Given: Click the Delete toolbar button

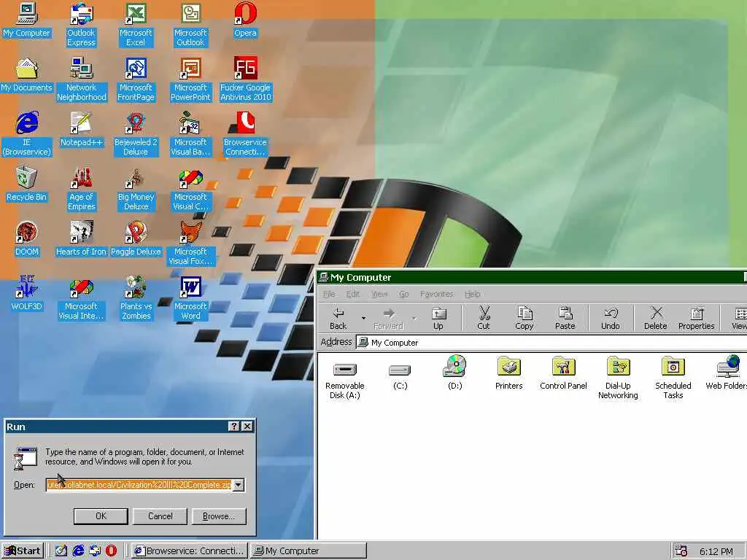Looking at the screenshot, I should click(x=656, y=319).
